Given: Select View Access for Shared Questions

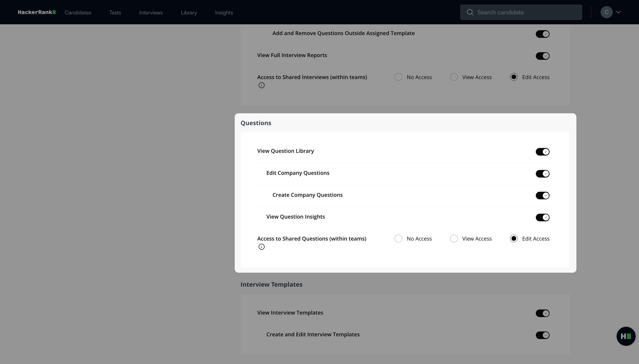Looking at the screenshot, I should click(454, 238).
